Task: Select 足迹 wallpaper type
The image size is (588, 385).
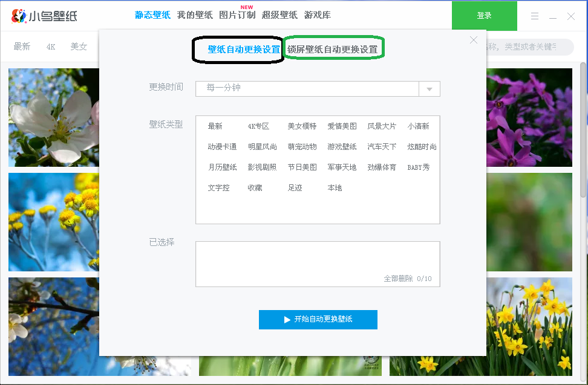Action: pos(295,188)
